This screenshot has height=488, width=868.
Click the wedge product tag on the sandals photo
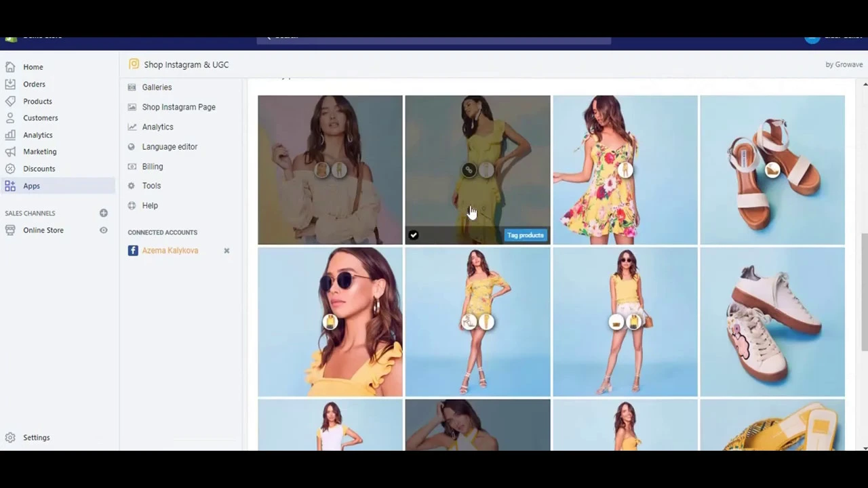click(772, 170)
